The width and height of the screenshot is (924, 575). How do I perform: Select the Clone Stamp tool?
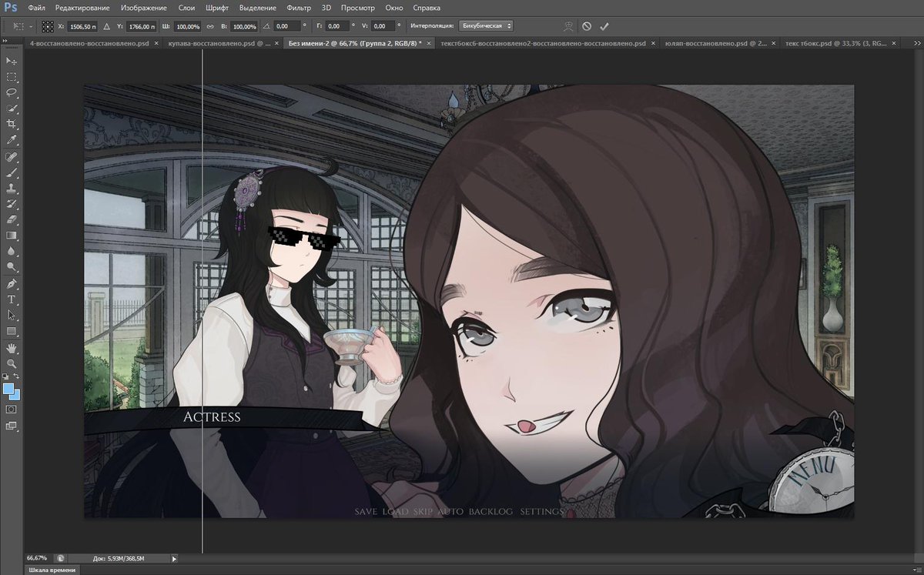[12, 189]
